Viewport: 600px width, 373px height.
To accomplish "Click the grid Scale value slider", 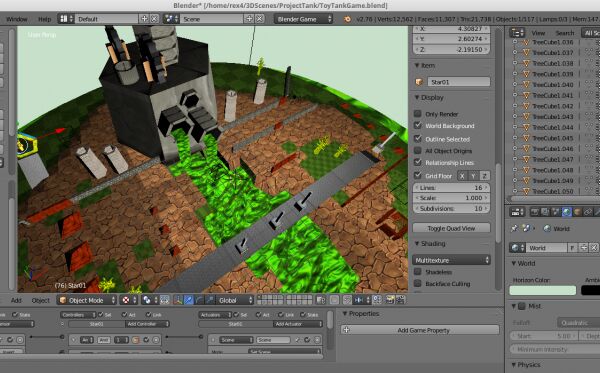I will 452,198.
